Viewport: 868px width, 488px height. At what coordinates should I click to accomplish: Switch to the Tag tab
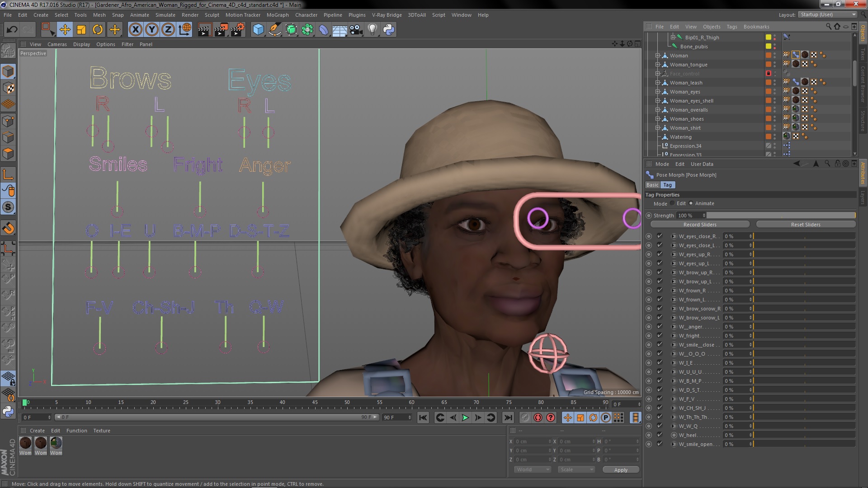pyautogui.click(x=668, y=185)
